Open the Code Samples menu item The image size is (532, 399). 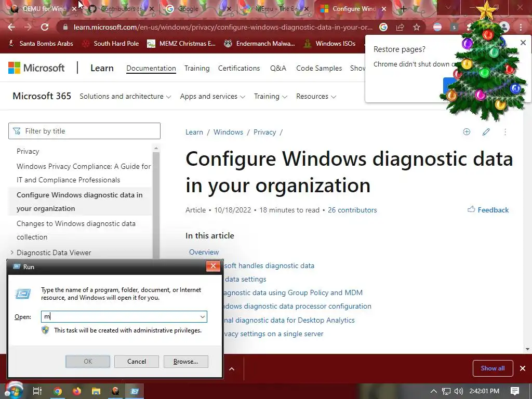click(319, 68)
